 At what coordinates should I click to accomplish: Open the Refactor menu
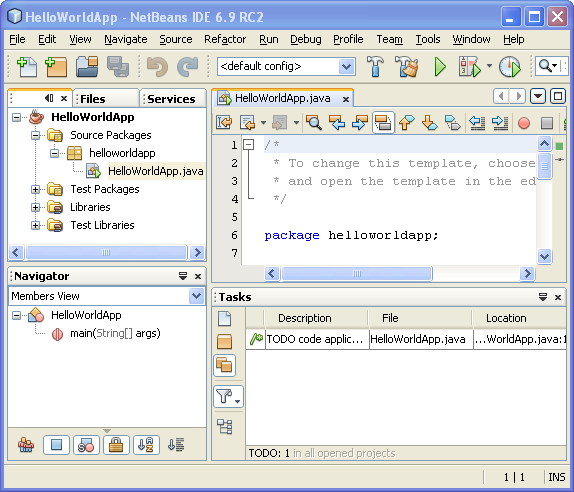(x=225, y=39)
